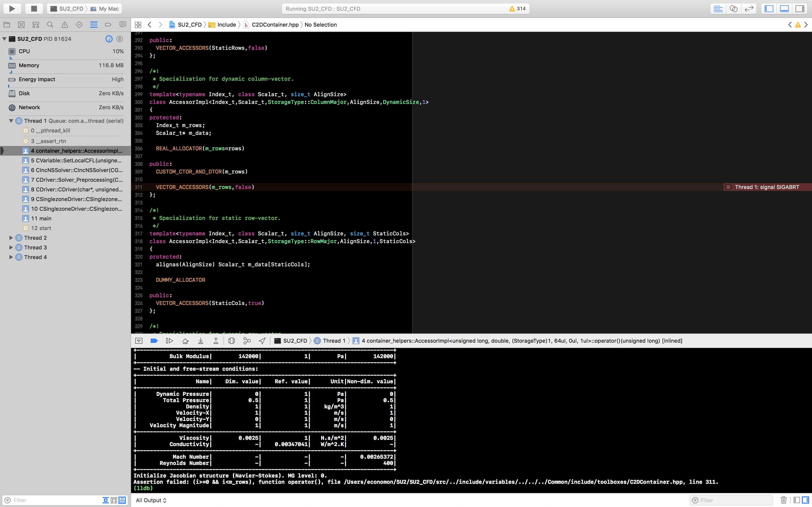The image size is (812, 507).
Task: Click the Stop button in toolbar
Action: pyautogui.click(x=34, y=9)
